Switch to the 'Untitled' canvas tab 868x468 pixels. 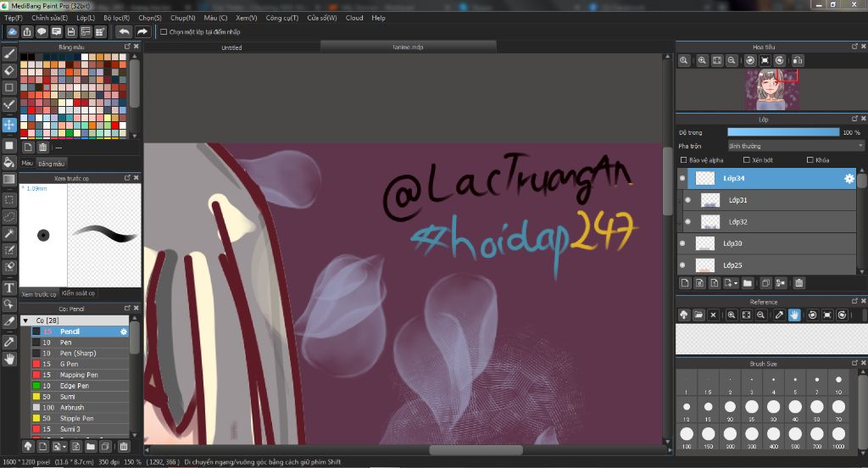231,47
